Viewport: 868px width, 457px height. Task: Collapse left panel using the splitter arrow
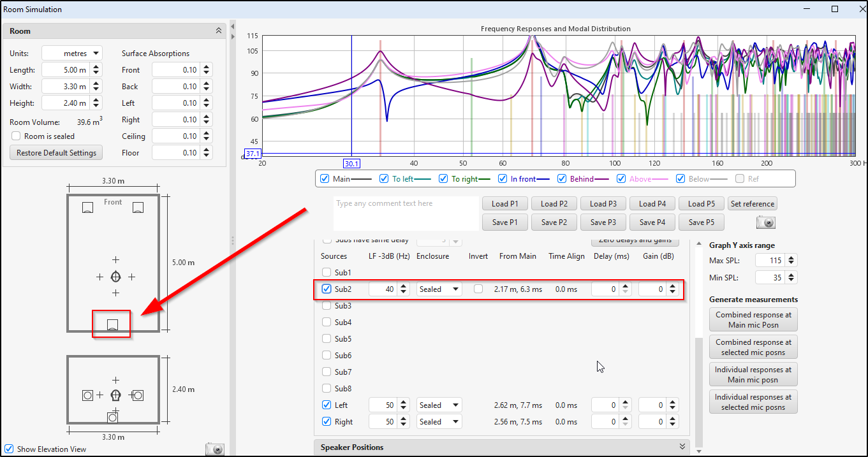point(233,26)
